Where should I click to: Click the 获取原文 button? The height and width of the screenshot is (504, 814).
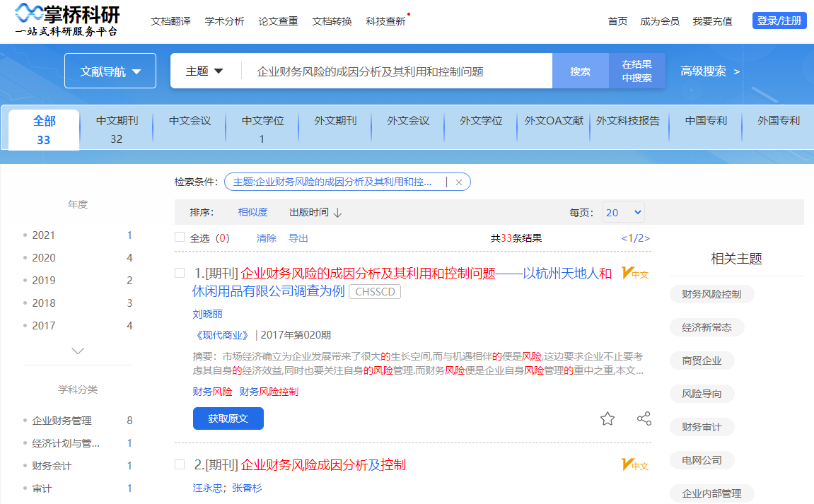tap(228, 418)
